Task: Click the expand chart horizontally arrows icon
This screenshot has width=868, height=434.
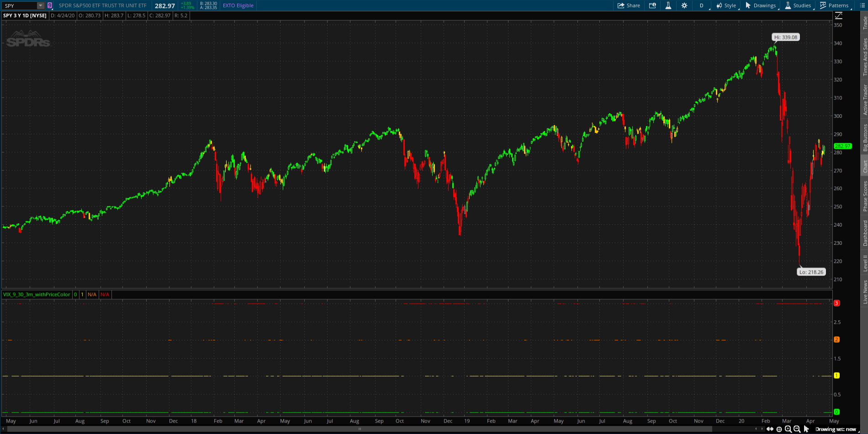Action: coord(770,429)
